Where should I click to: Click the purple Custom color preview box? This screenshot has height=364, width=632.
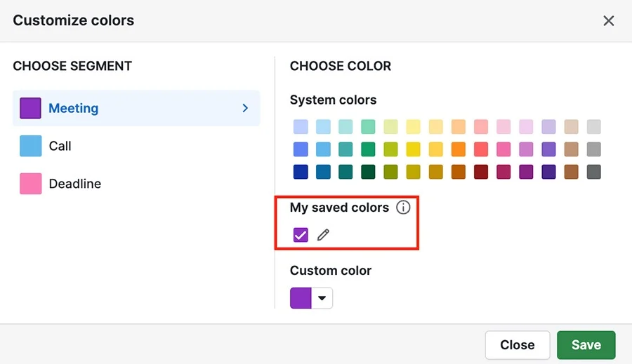301,298
